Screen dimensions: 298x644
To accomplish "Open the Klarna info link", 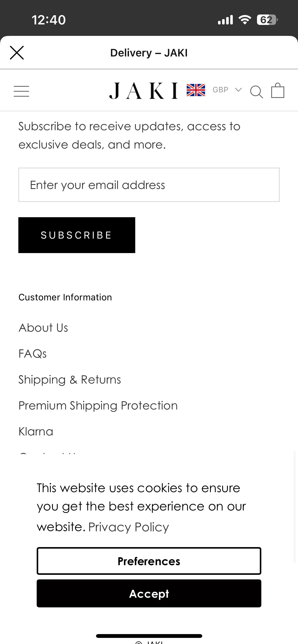I will (x=36, y=432).
